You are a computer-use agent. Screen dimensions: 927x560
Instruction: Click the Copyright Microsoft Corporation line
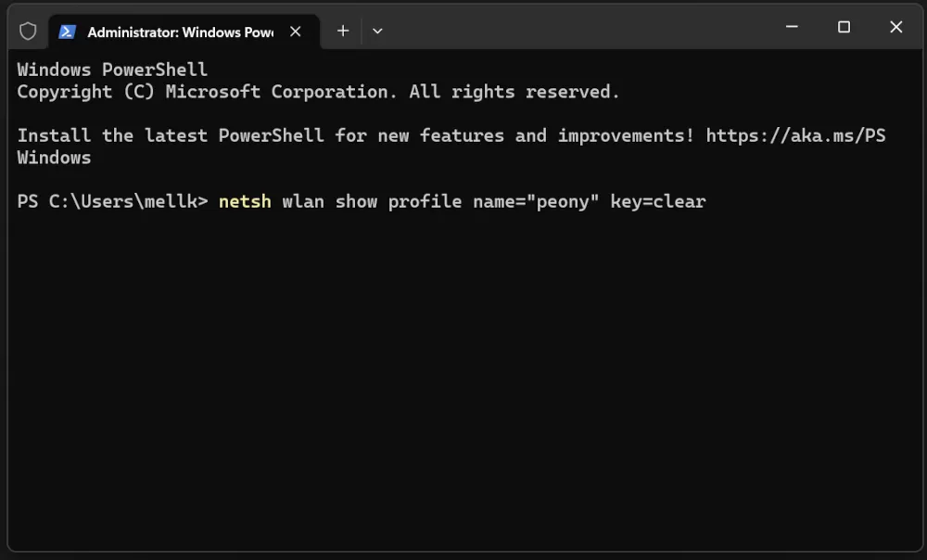pyautogui.click(x=318, y=92)
